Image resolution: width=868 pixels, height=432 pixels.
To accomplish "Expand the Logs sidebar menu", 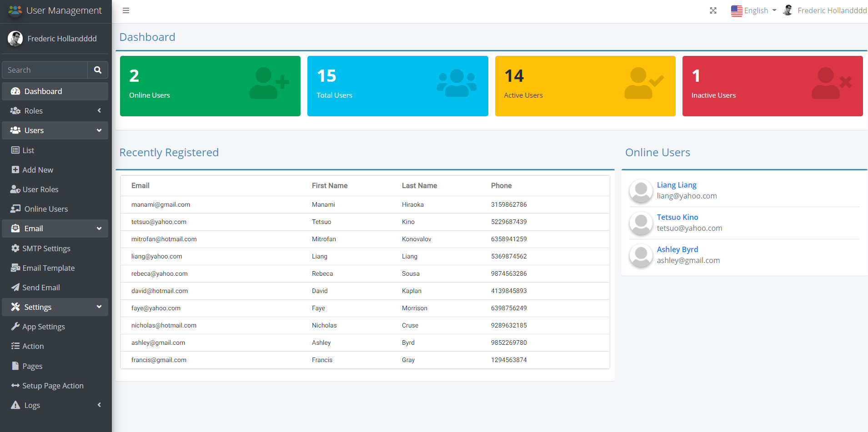I will click(55, 405).
